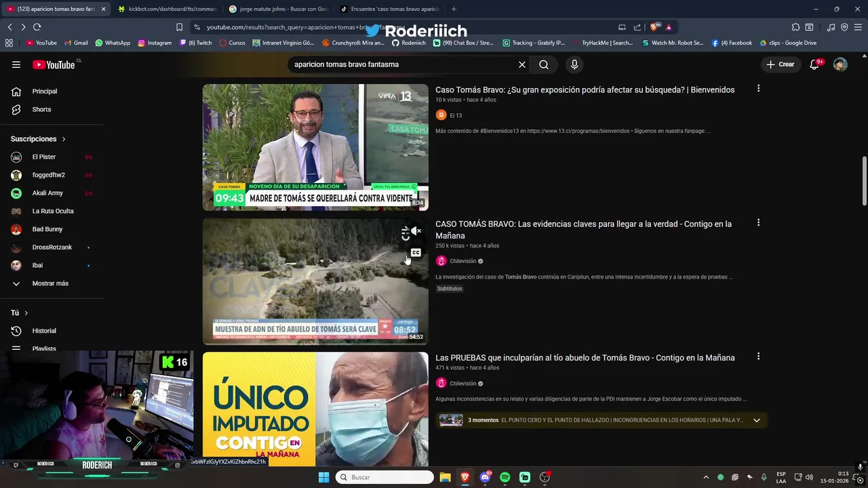Open the YouTube hamburger guide menu
The height and width of the screenshot is (488, 868).
tap(16, 64)
